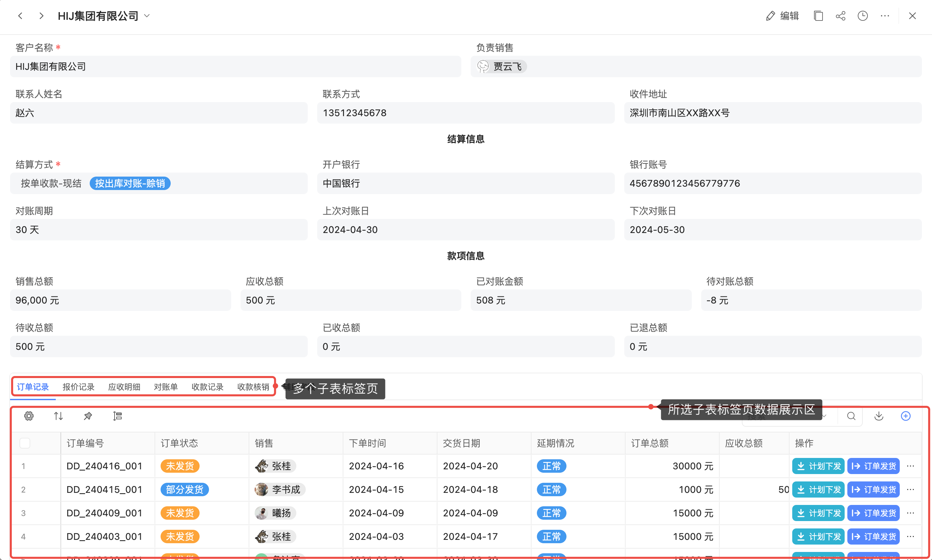Click 计划下发 for DD_240415_001

point(818,489)
